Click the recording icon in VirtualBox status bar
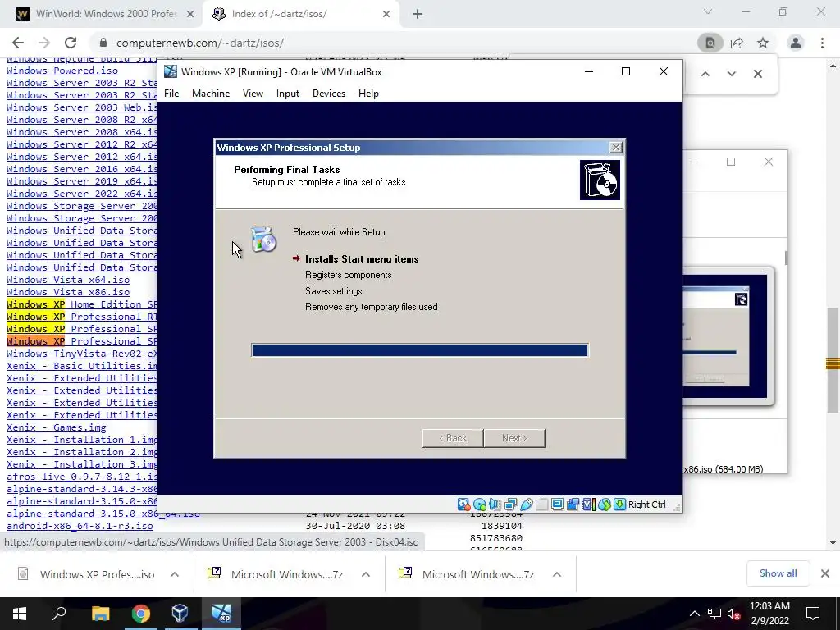The image size is (840, 630). pyautogui.click(x=573, y=504)
